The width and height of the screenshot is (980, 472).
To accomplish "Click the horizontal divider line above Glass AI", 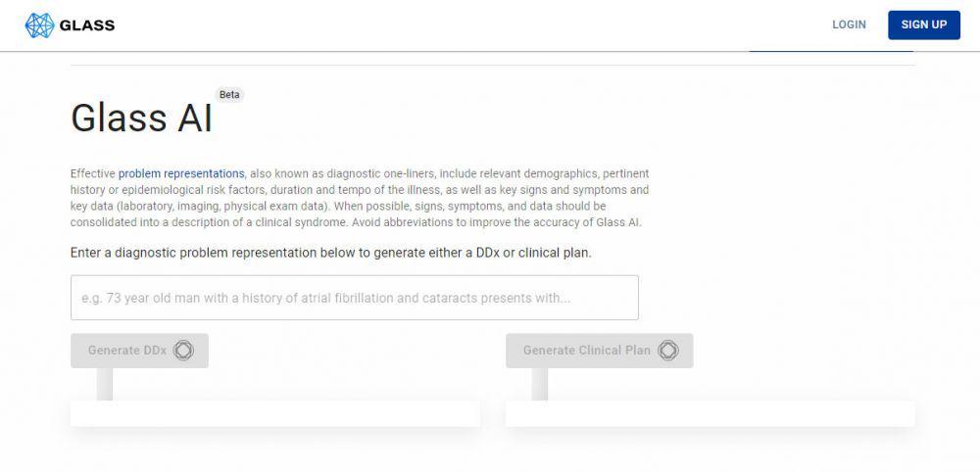I will [493, 65].
